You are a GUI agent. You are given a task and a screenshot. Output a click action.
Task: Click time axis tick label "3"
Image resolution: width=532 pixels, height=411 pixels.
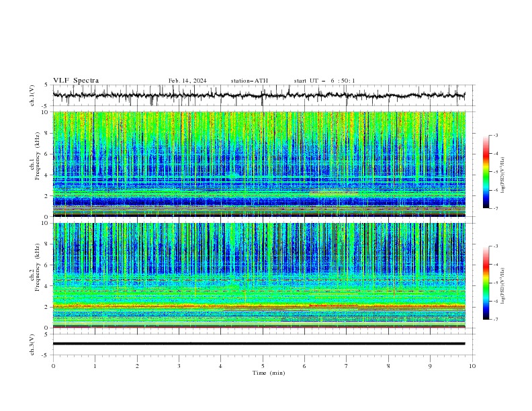pyautogui.click(x=179, y=366)
